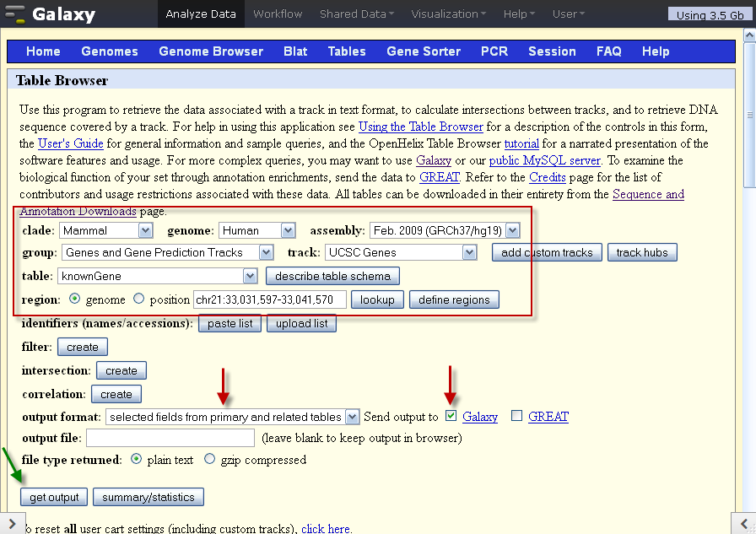This screenshot has height=534, width=756.
Task: Click FAQ in the UCSC bar
Action: [x=609, y=51]
